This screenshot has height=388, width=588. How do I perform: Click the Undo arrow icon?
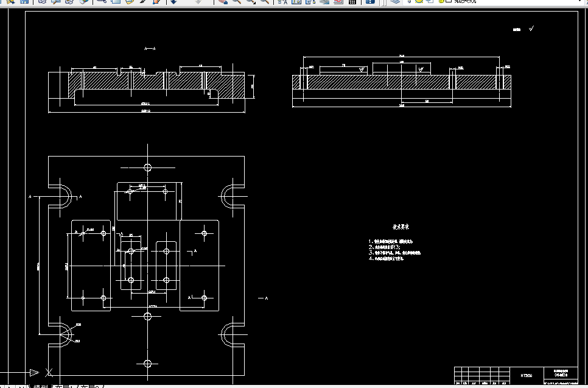pos(173,1)
